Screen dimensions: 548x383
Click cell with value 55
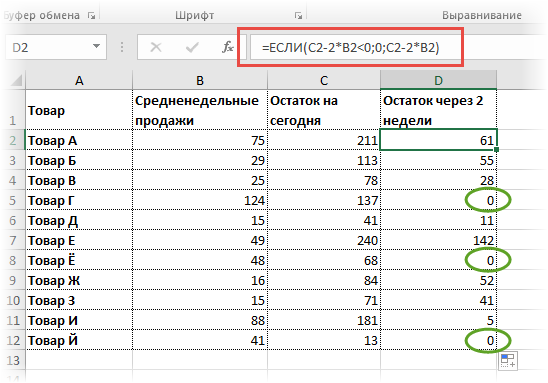(438, 160)
